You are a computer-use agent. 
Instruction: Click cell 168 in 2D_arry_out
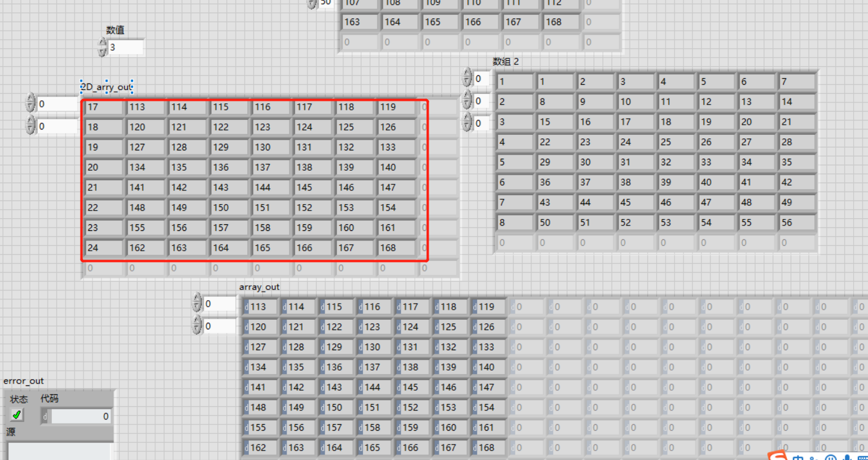pos(396,248)
